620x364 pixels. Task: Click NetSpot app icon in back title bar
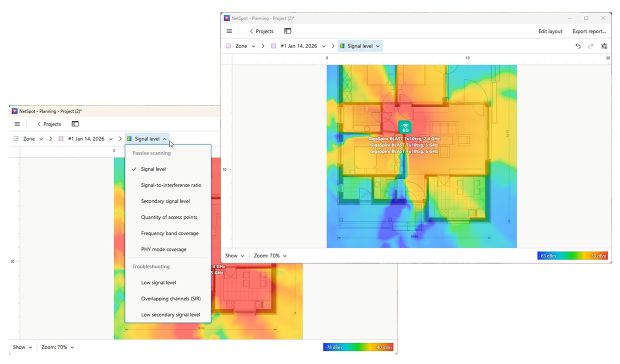tap(15, 111)
